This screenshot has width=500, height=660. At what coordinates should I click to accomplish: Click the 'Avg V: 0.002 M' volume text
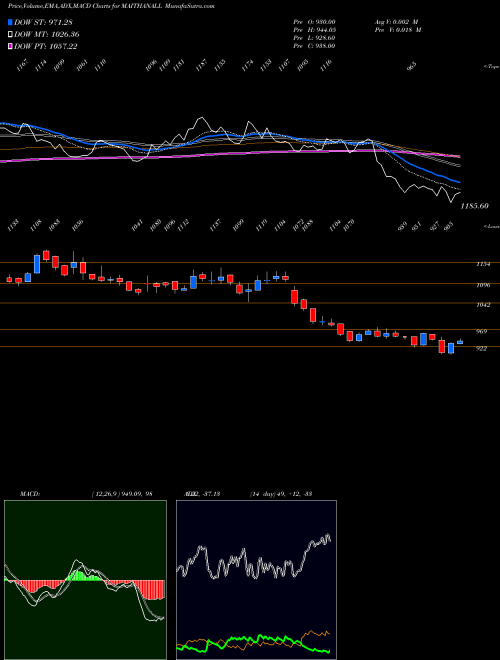point(397,22)
